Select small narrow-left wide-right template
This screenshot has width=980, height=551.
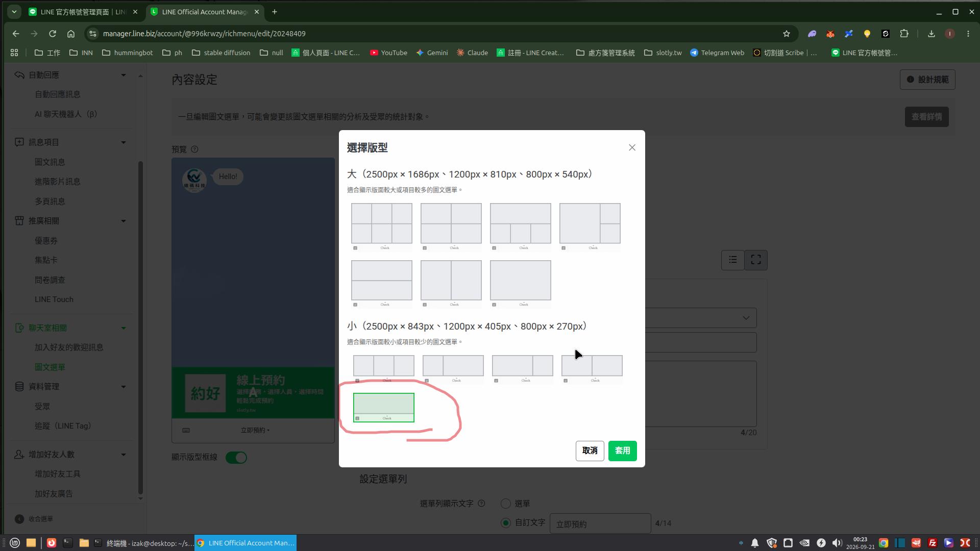coord(453,369)
